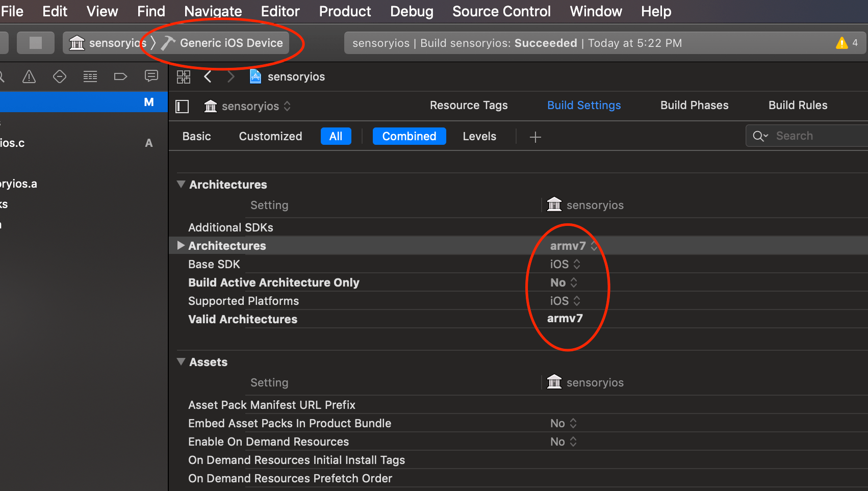This screenshot has width=868, height=491.
Task: Open the breakpoint navigator icon
Action: pos(120,77)
